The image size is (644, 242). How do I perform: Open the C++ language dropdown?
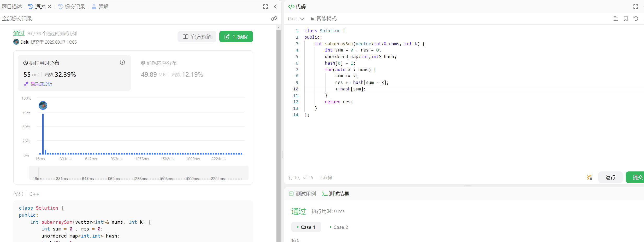(x=296, y=19)
